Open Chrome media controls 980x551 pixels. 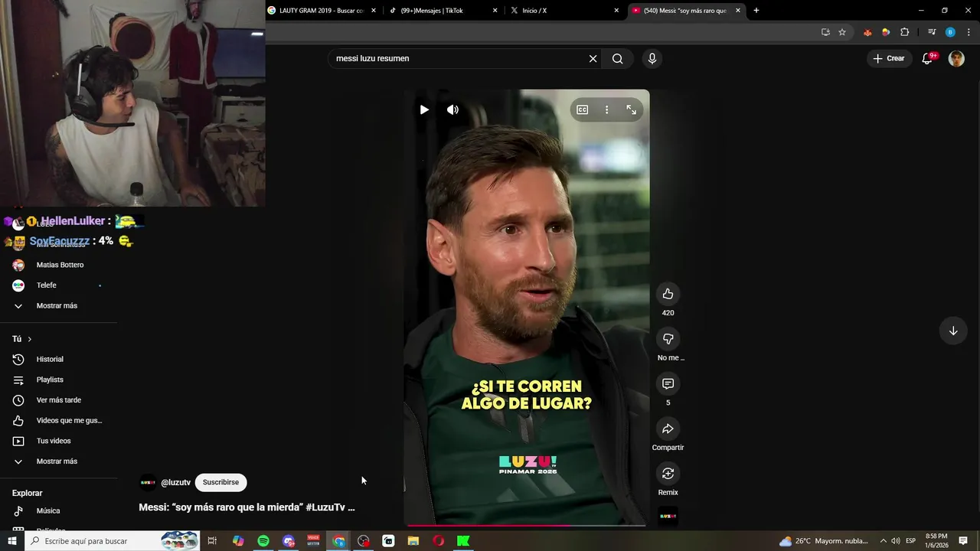[932, 32]
